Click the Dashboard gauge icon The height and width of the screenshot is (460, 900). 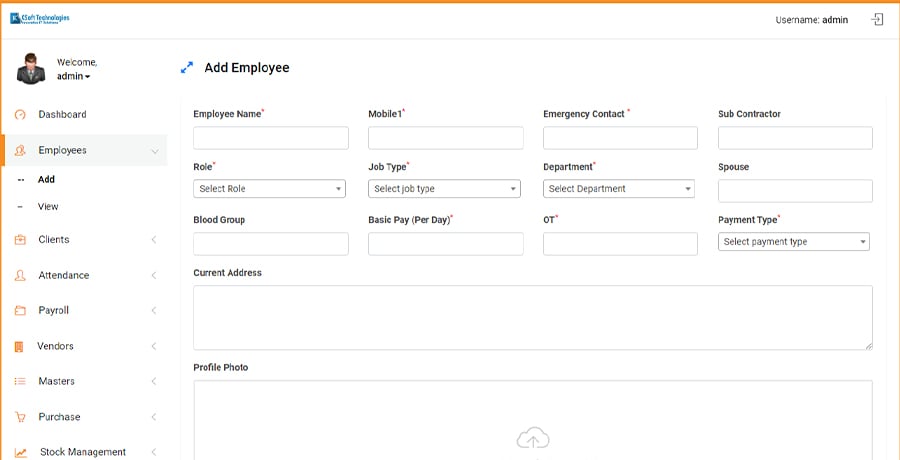pyautogui.click(x=20, y=115)
